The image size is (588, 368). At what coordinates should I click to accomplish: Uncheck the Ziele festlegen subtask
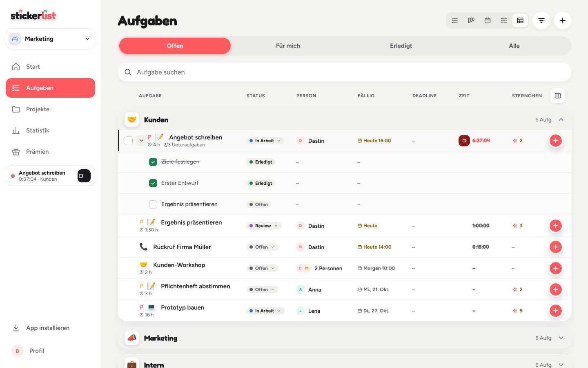click(x=153, y=162)
